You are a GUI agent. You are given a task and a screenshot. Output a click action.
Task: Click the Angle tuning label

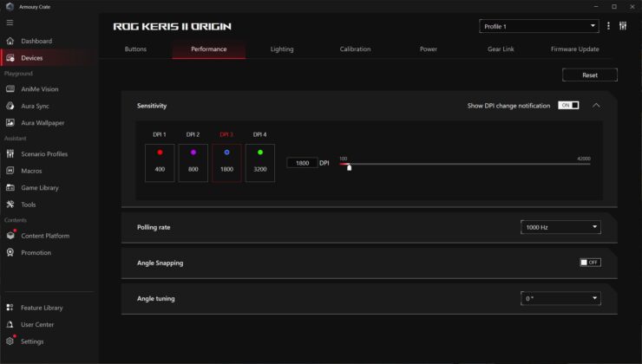pyautogui.click(x=155, y=298)
